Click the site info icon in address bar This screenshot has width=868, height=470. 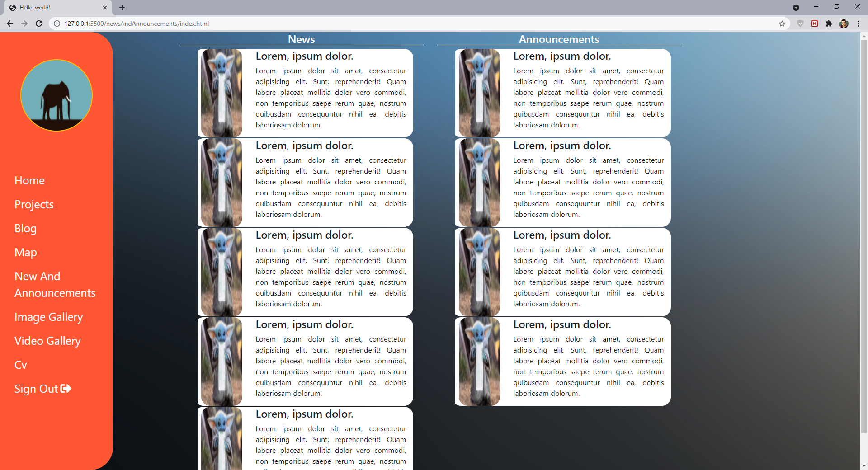pyautogui.click(x=57, y=23)
